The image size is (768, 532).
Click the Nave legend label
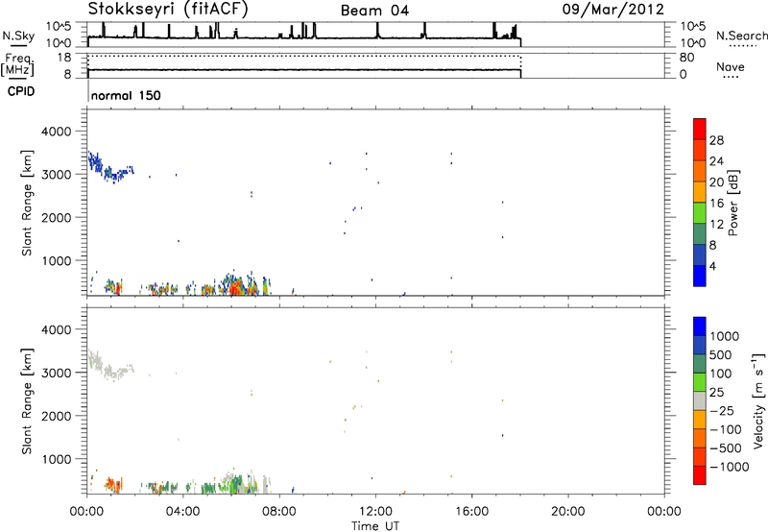[731, 67]
